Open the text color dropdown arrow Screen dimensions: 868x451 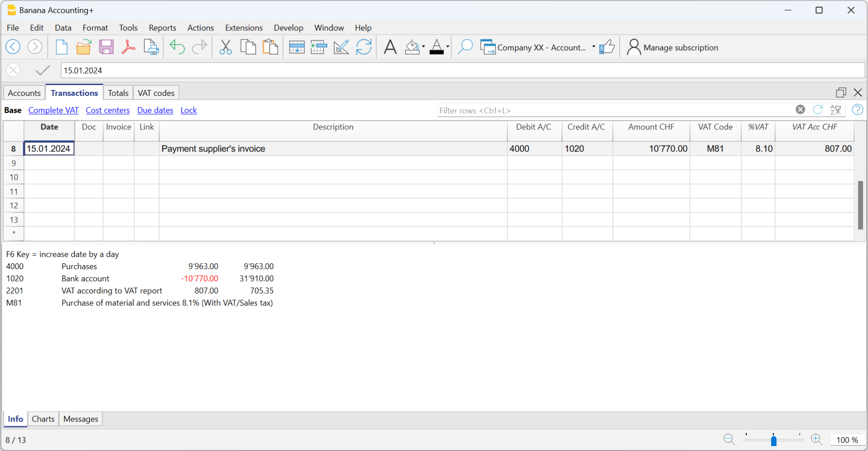point(447,47)
